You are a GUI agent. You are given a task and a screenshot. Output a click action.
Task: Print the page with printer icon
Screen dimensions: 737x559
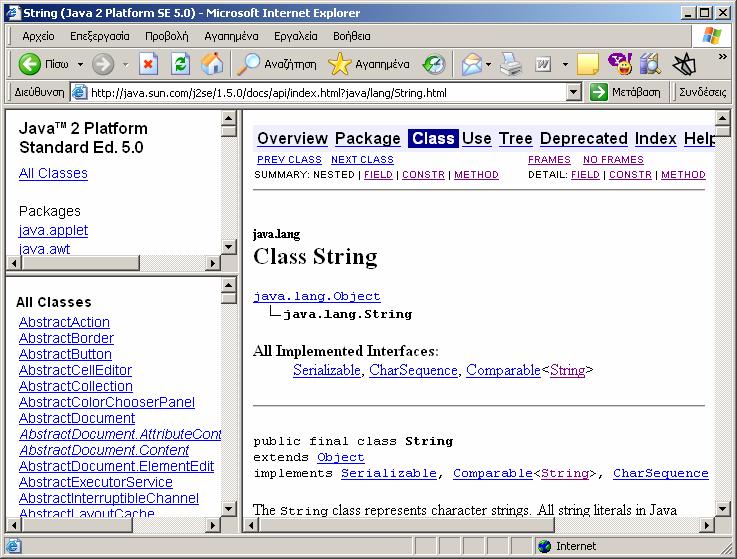pos(511,64)
